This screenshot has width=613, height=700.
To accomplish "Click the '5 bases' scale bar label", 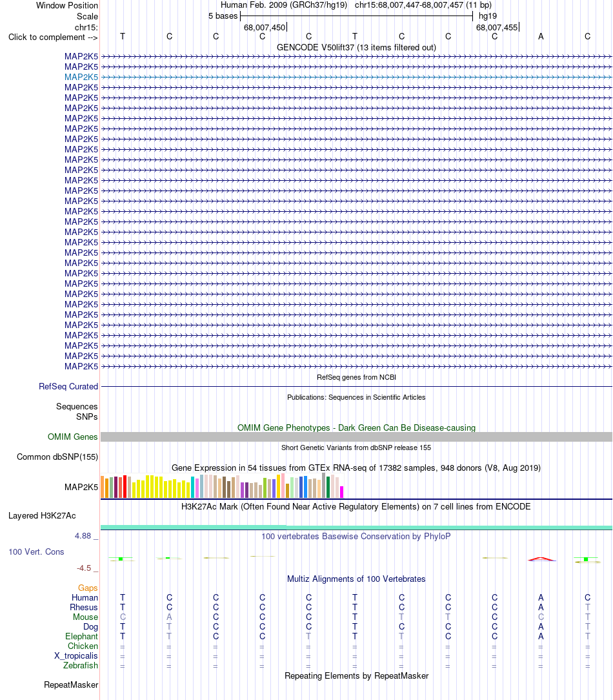I will pyautogui.click(x=223, y=16).
